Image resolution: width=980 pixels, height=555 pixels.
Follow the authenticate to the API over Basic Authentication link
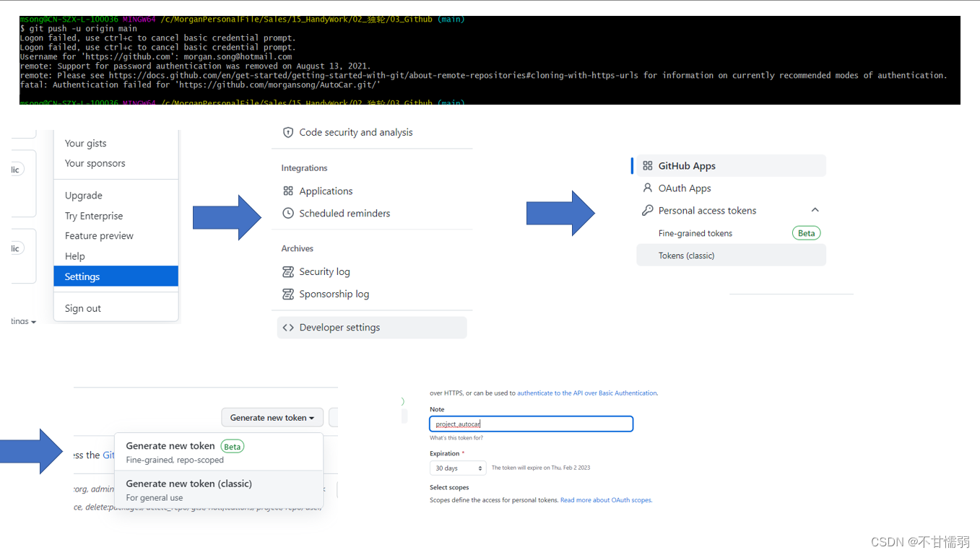587,393
